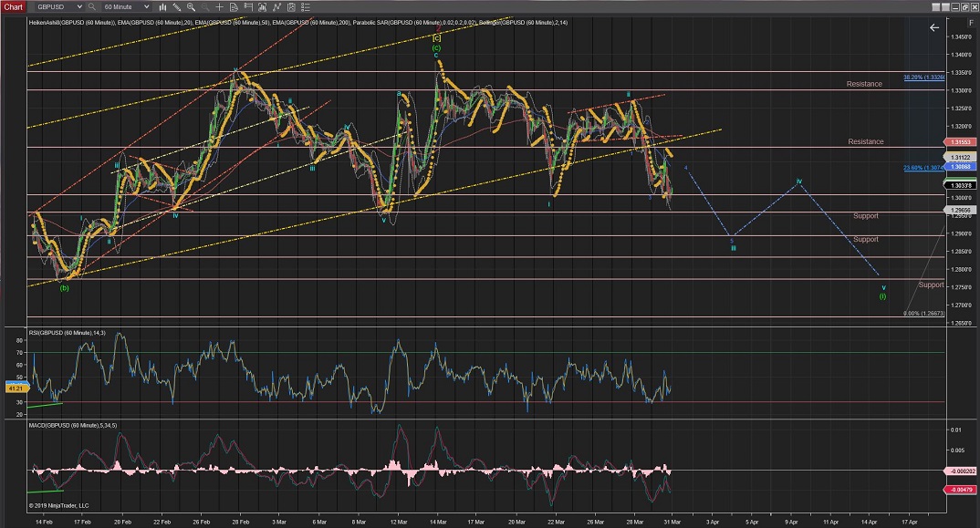Click the second window link button in title bar

[x=945, y=7]
